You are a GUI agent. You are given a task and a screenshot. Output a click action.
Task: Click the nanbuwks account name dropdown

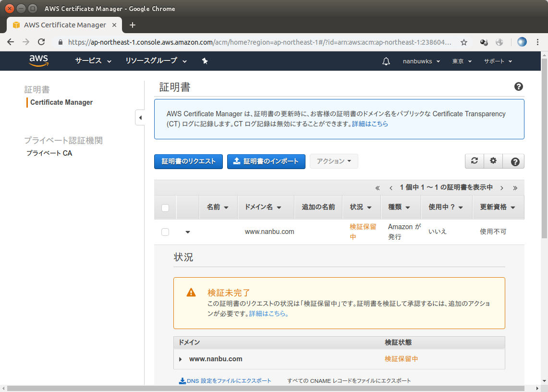point(421,61)
